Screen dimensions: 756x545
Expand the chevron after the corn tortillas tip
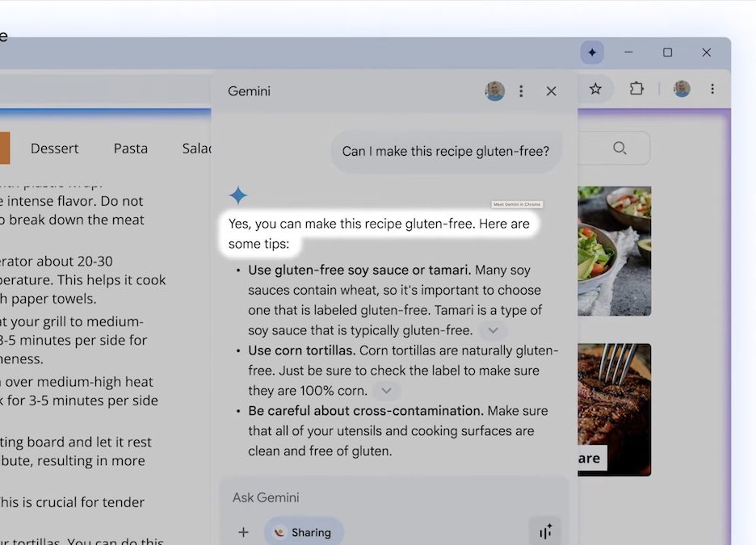(x=386, y=391)
